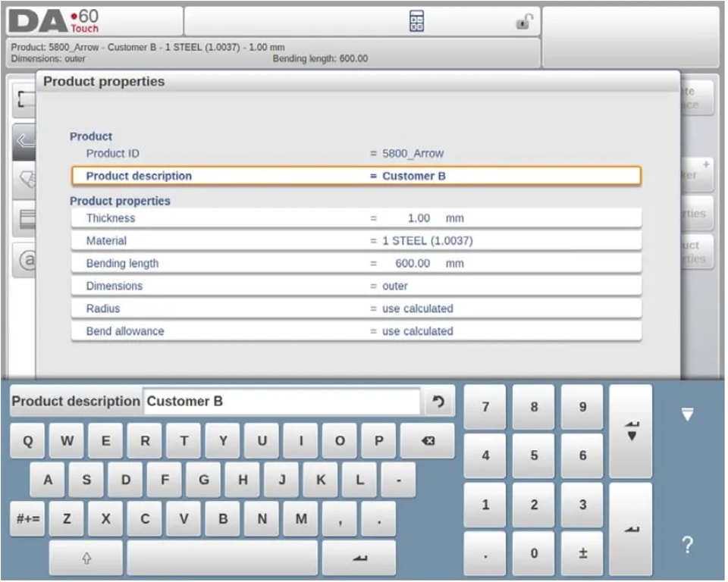Image resolution: width=728 pixels, height=582 pixels.
Task: Hide keyboard with down triangle icon
Action: coord(687,414)
